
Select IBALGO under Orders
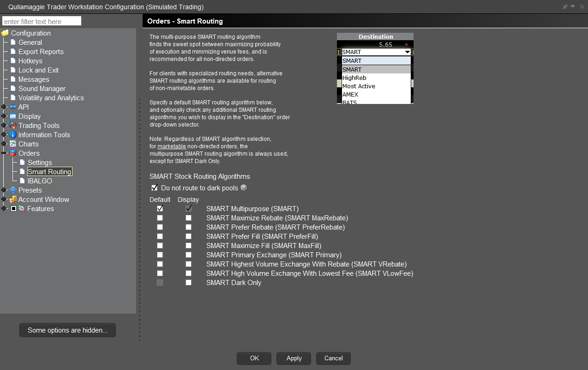coord(40,181)
